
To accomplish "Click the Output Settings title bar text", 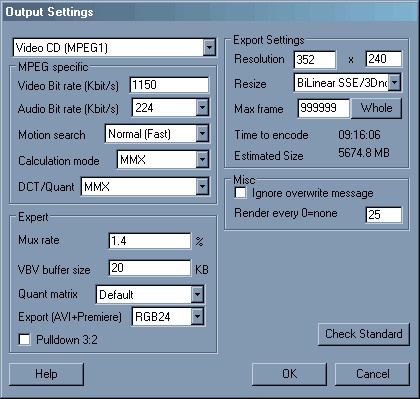I will [49, 12].
